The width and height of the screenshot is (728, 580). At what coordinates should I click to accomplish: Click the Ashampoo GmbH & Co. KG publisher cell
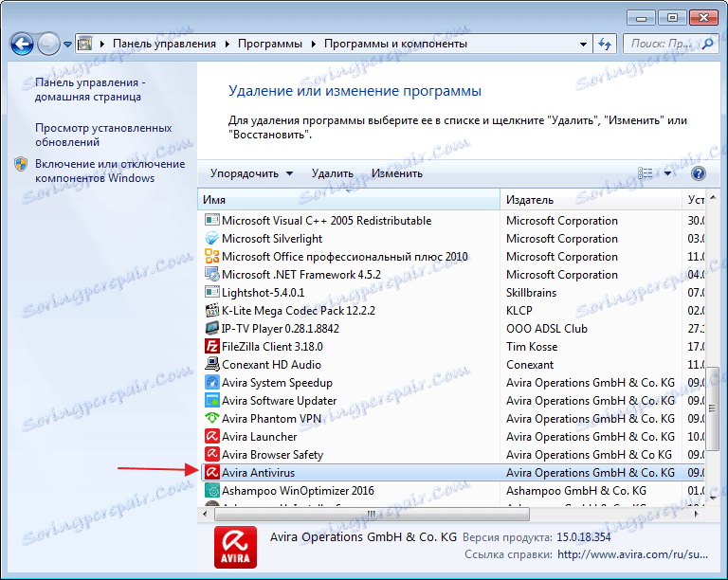[x=575, y=491]
